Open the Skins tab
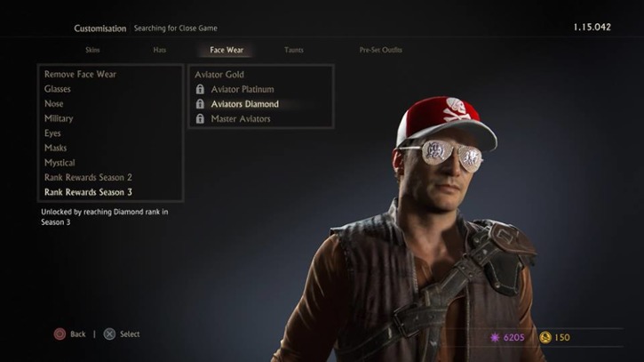 click(92, 50)
